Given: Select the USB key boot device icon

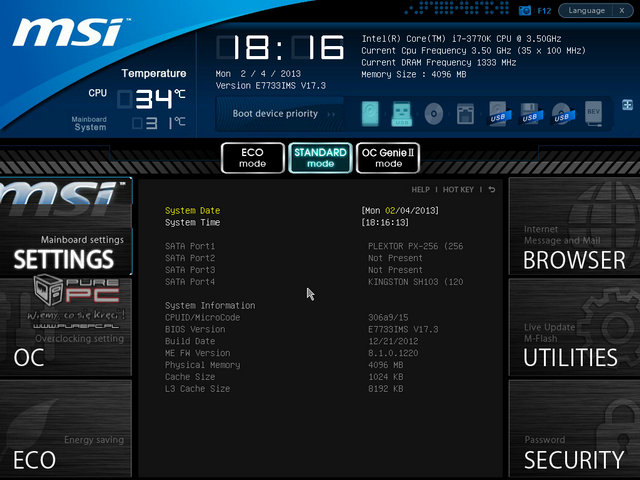Looking at the screenshot, I should click(401, 113).
